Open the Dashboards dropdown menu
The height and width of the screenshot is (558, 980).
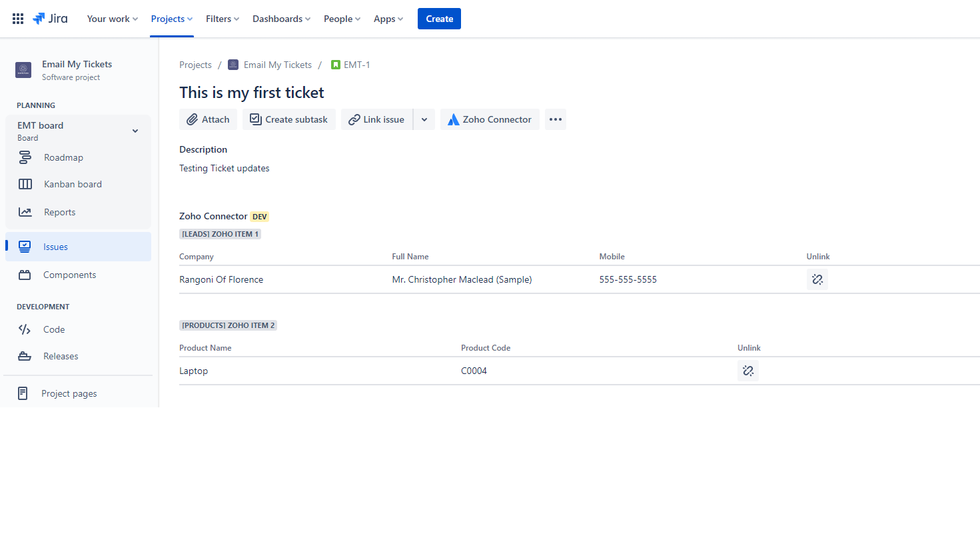click(x=281, y=19)
